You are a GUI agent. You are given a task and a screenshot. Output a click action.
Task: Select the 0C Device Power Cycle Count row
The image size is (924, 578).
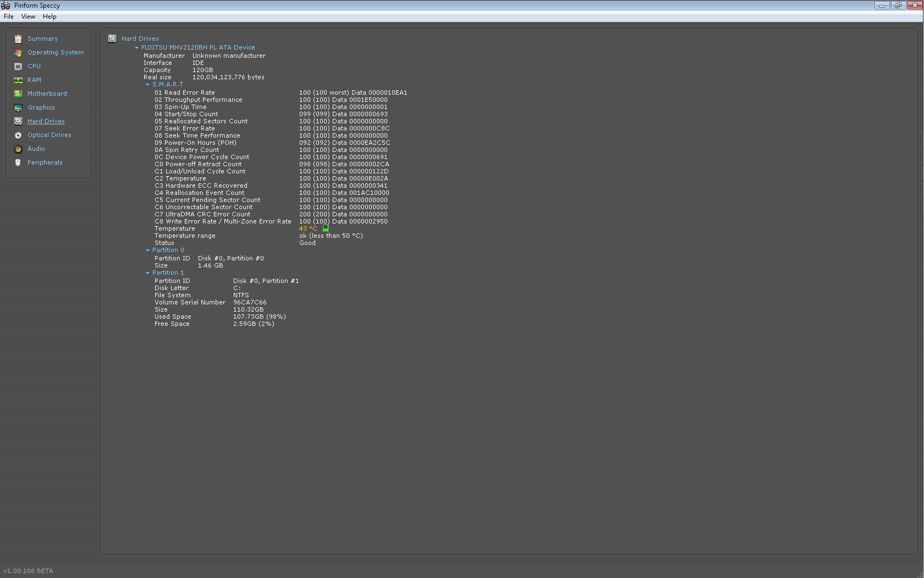(271, 157)
